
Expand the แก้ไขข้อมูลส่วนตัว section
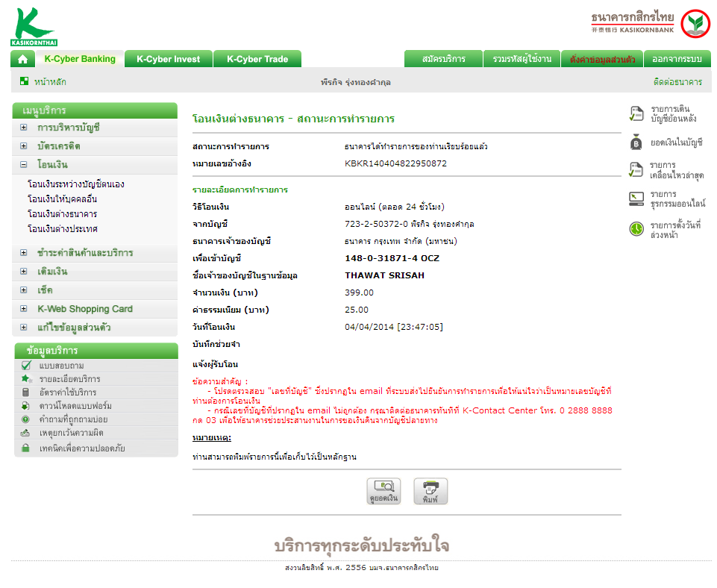click(x=24, y=328)
